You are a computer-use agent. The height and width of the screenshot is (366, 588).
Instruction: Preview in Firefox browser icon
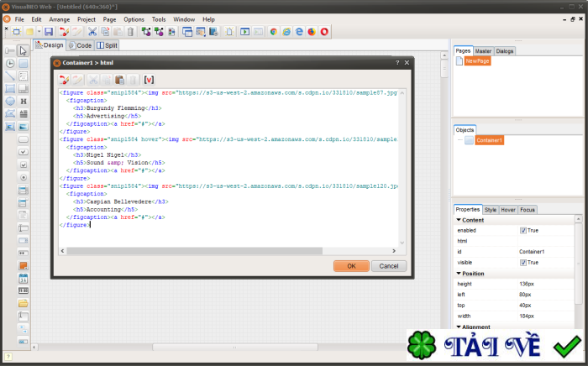coord(312,32)
